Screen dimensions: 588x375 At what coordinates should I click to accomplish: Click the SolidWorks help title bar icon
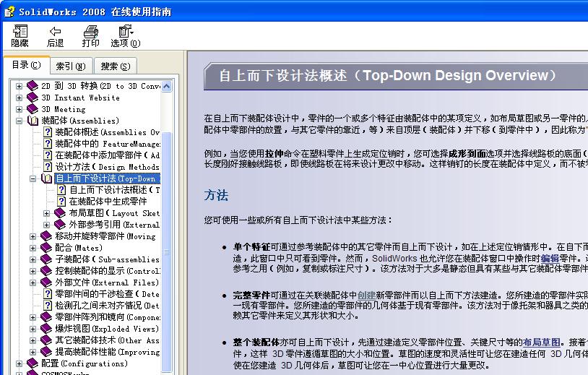(9, 12)
